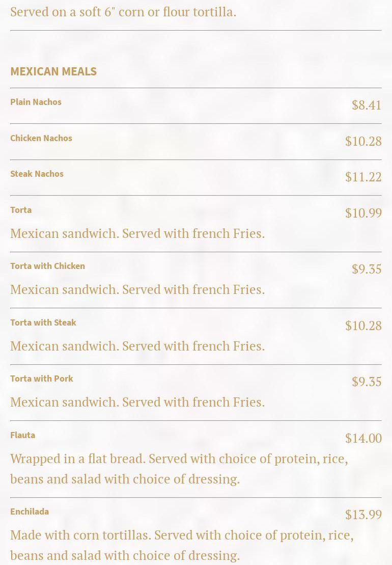392x565 pixels.
Task: Click the $11.22 Steak Nachos price
Action: click(363, 177)
